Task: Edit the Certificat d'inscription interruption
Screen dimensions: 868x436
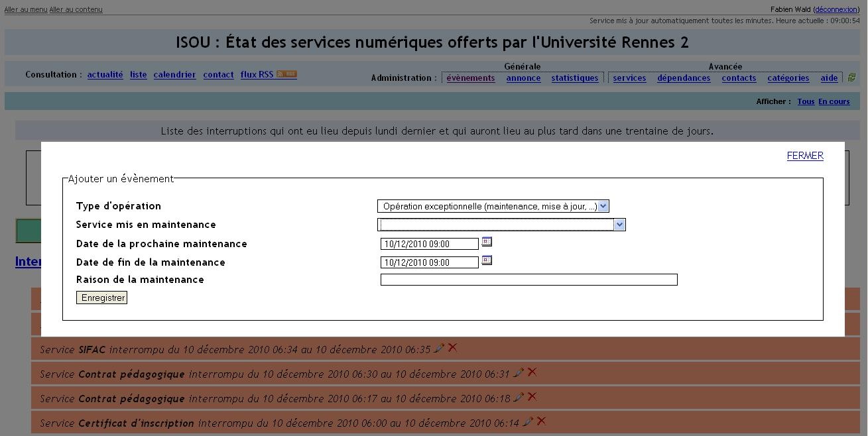Action: (528, 421)
